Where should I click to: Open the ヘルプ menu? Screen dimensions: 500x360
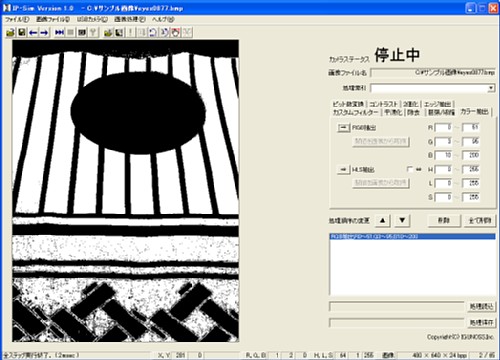click(163, 19)
